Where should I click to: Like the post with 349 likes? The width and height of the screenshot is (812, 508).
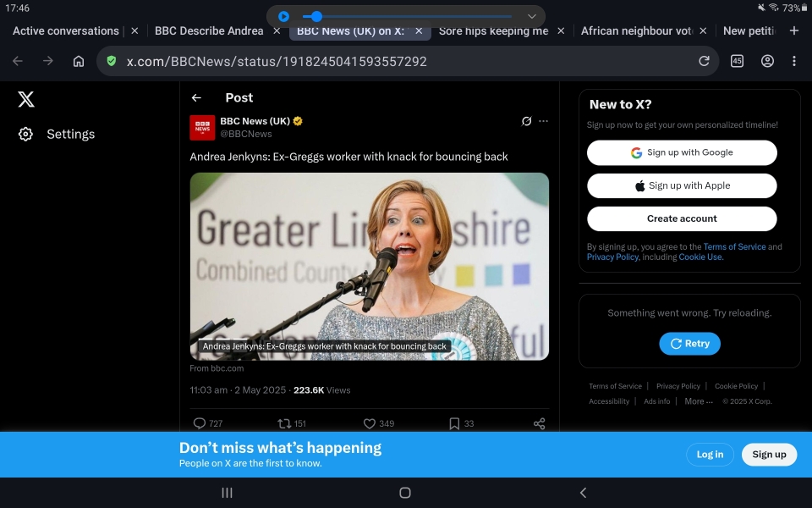[x=370, y=423]
